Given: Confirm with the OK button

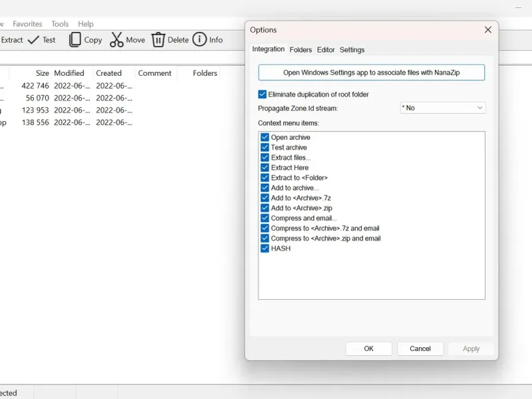Looking at the screenshot, I should tap(369, 348).
